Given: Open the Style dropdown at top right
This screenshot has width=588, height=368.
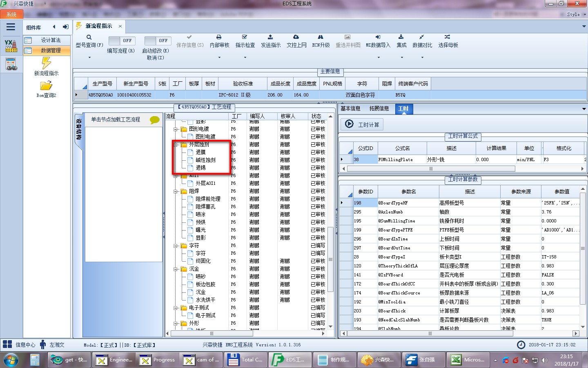Looking at the screenshot, I should [x=576, y=14].
